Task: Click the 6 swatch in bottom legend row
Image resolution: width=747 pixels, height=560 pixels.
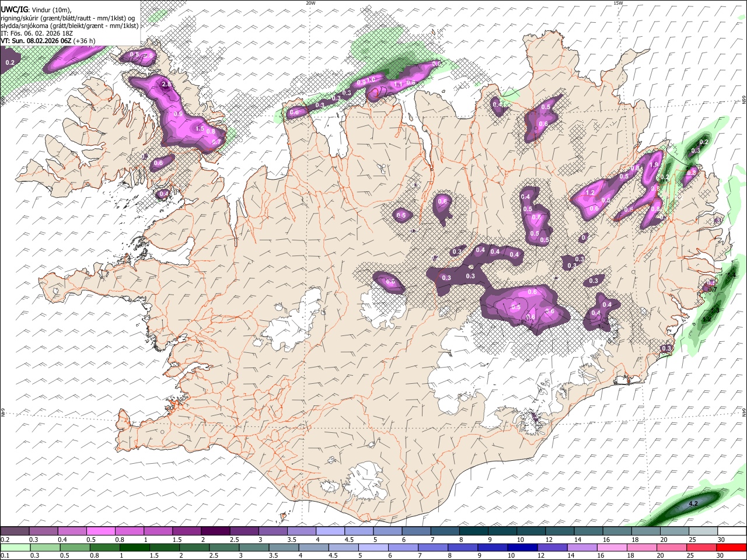Action: 404,547
